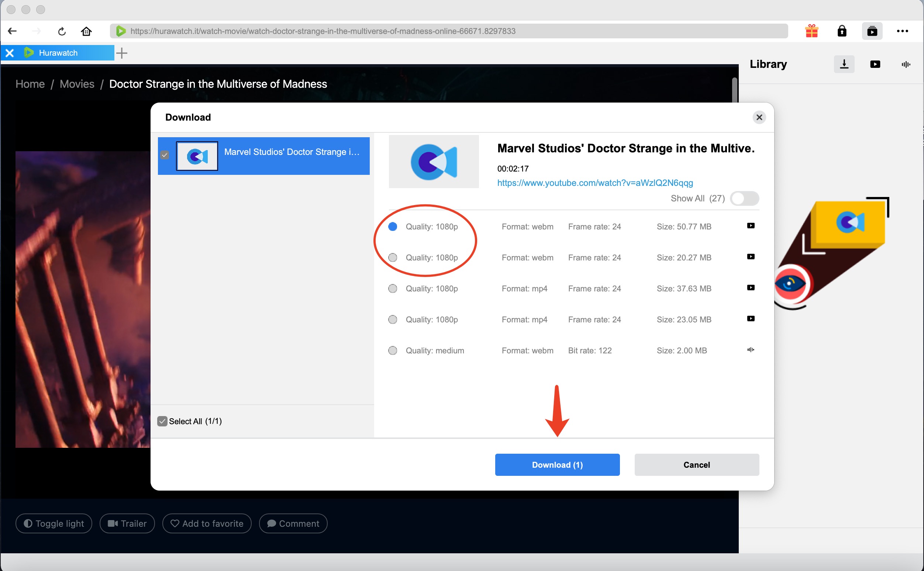Choose the medium quality audio webm option
924x571 pixels.
(393, 350)
